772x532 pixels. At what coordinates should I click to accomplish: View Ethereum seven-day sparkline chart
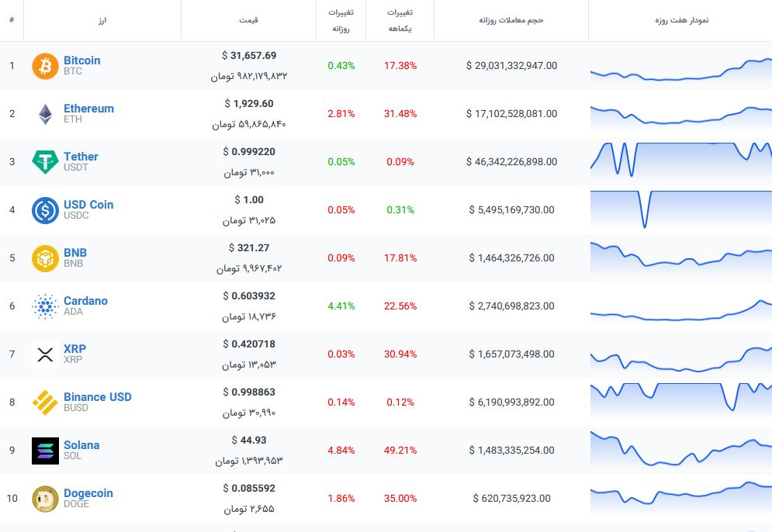pyautogui.click(x=681, y=116)
